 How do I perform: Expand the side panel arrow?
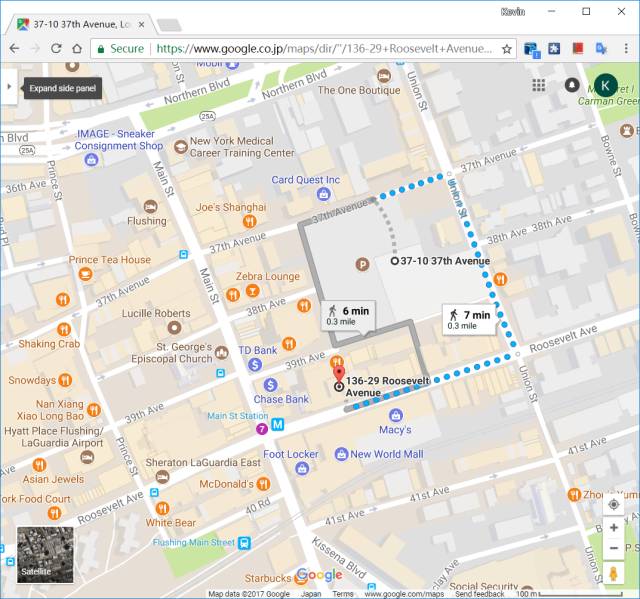pyautogui.click(x=9, y=87)
